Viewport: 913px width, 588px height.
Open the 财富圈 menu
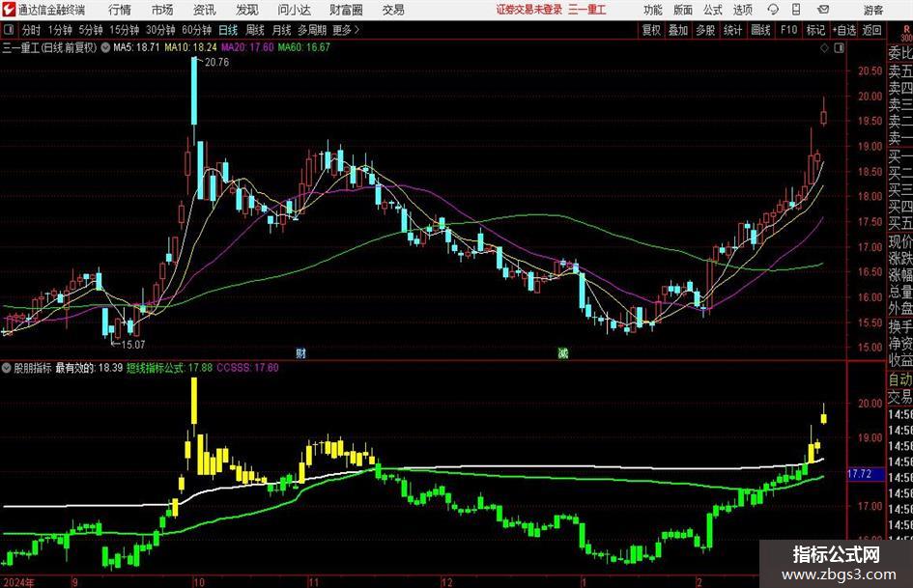click(x=346, y=10)
